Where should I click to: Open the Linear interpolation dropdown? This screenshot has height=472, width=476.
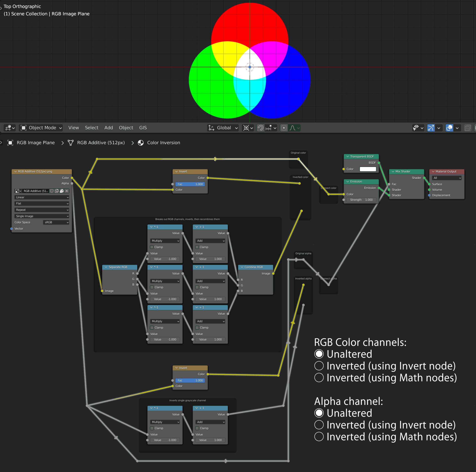click(x=41, y=197)
